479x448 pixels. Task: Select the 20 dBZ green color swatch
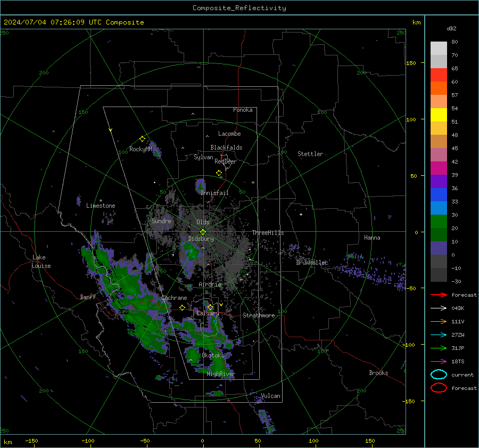point(439,222)
